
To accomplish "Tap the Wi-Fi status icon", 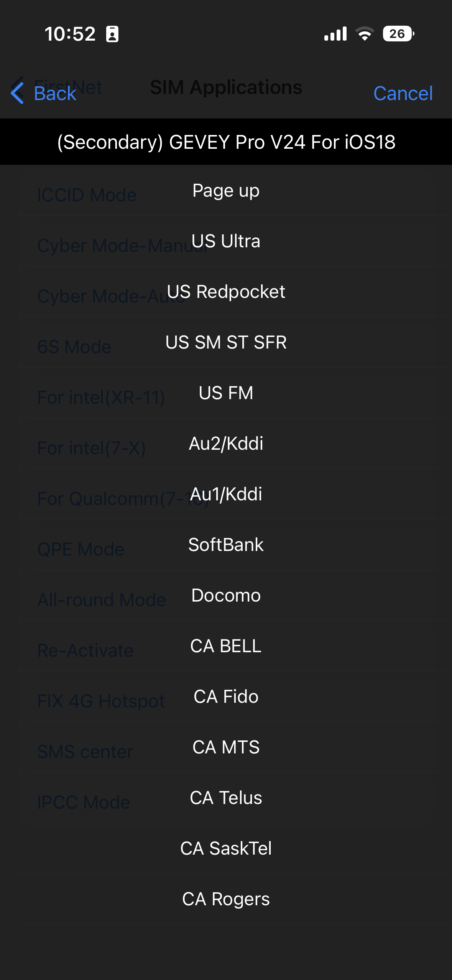I will click(365, 34).
